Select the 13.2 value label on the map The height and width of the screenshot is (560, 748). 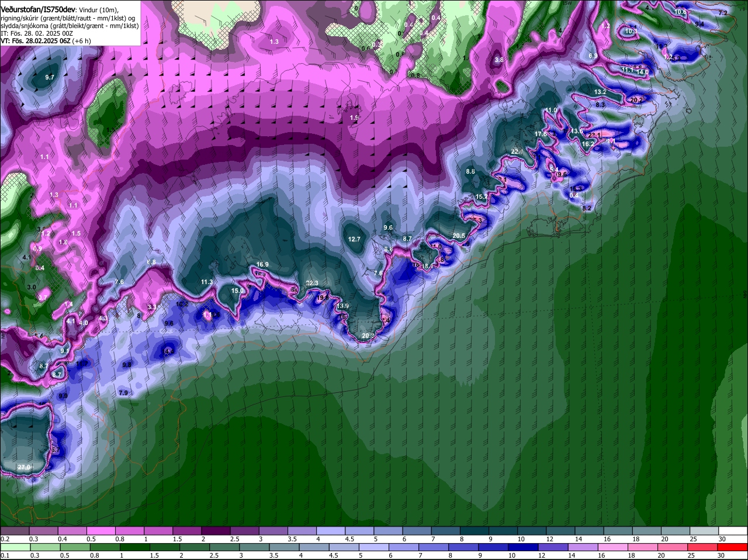click(x=600, y=92)
